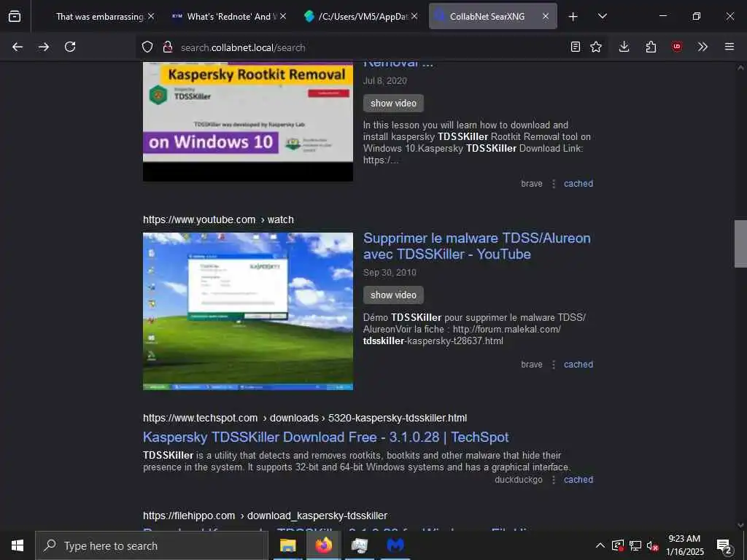This screenshot has width=747, height=560.
Task: Open tracking protection shield icon
Action: pos(147,47)
